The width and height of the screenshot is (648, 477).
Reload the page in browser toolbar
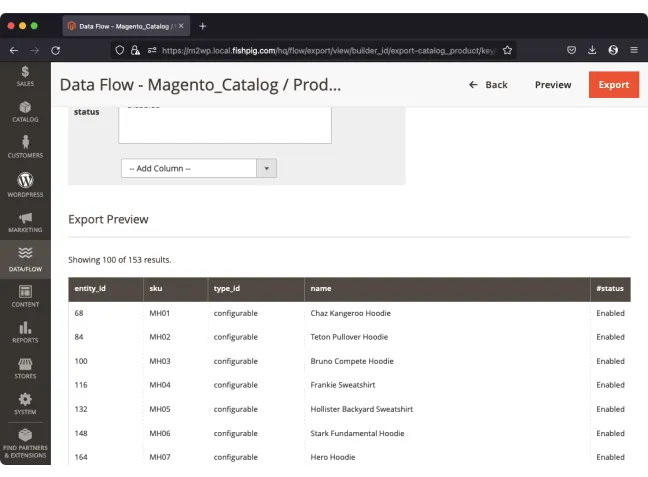coord(56,50)
